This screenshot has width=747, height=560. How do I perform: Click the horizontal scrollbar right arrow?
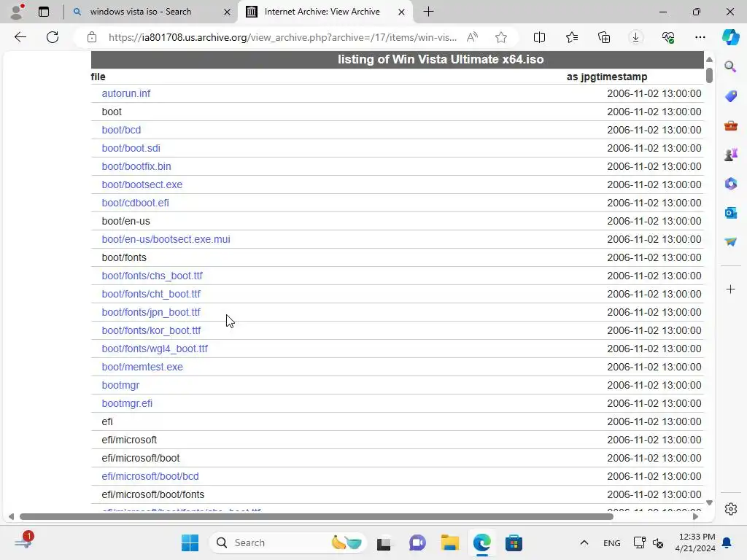point(695,517)
